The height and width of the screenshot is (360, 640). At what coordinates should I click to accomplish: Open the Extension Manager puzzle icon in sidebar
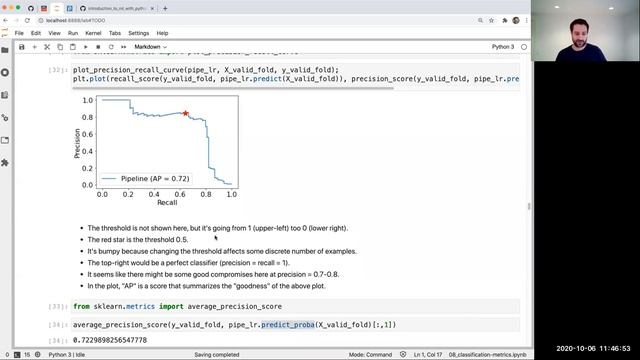[5, 163]
